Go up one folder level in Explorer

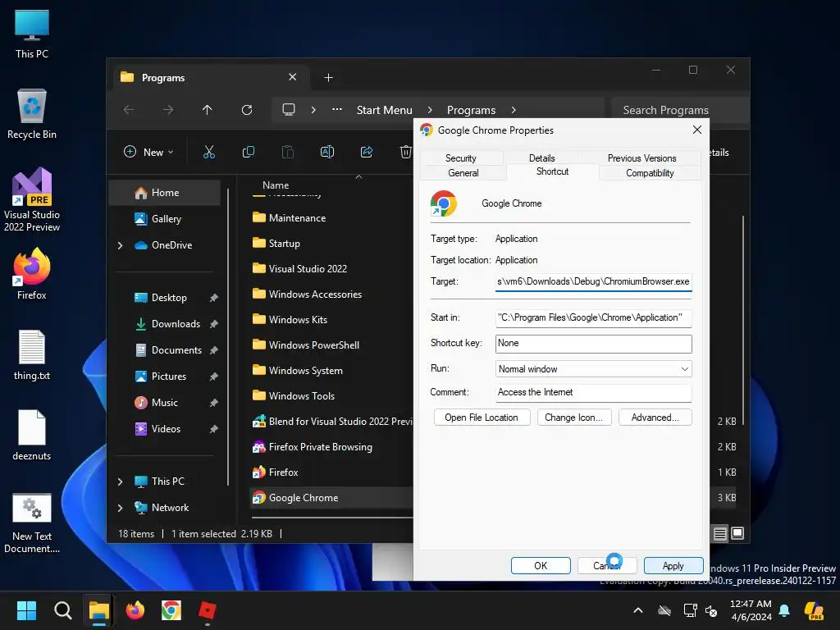208,110
